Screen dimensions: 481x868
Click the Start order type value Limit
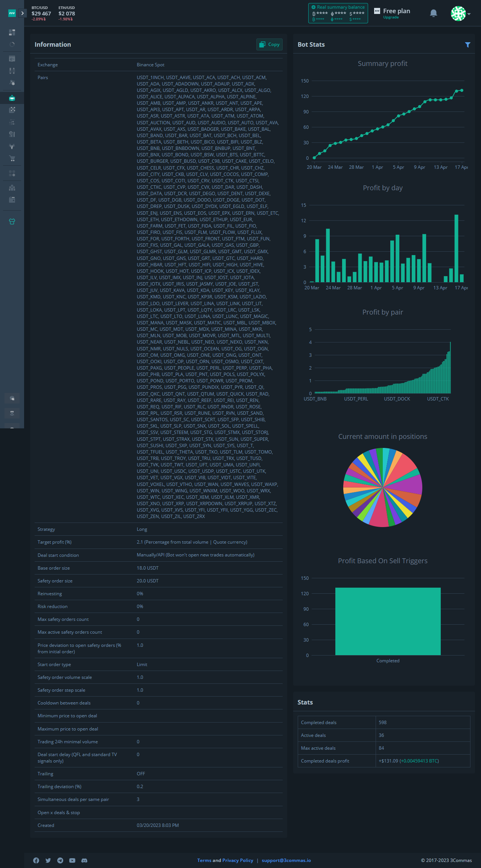(x=142, y=665)
